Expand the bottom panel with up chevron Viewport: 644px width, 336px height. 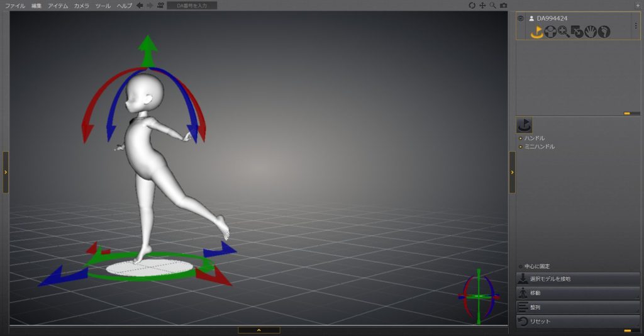coord(258,330)
